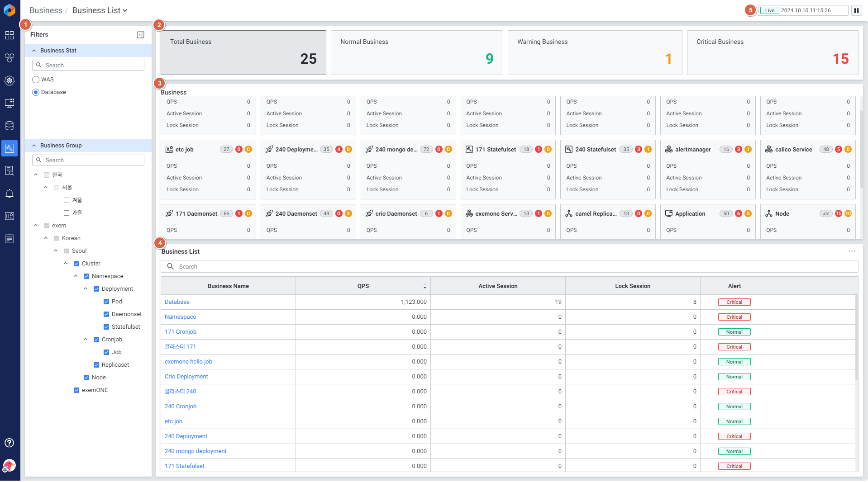
Task: Open the database icon in left sidebar
Action: coord(10,126)
